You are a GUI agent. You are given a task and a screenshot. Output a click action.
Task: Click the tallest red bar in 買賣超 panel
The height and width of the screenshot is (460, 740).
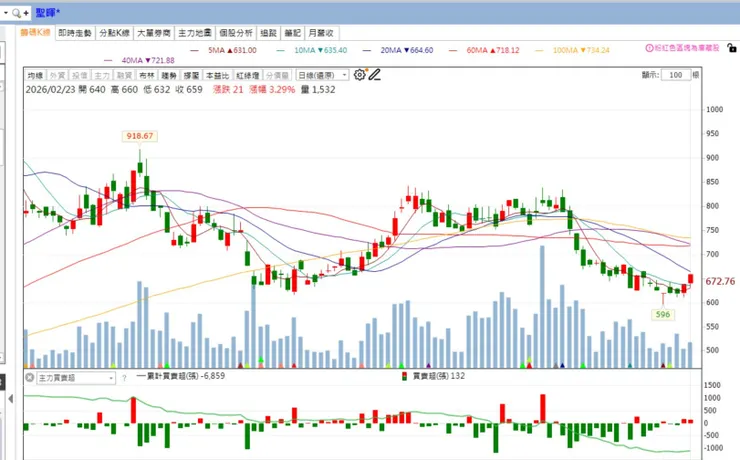tap(543, 409)
